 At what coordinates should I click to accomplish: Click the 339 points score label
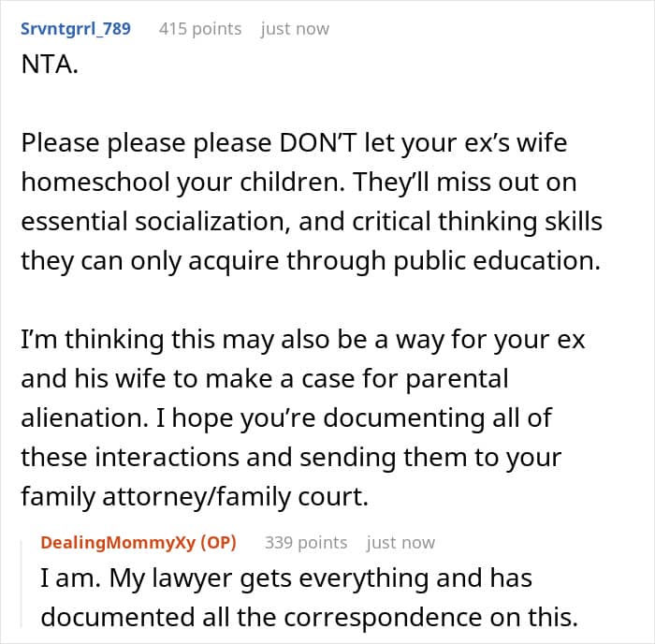pos(306,543)
